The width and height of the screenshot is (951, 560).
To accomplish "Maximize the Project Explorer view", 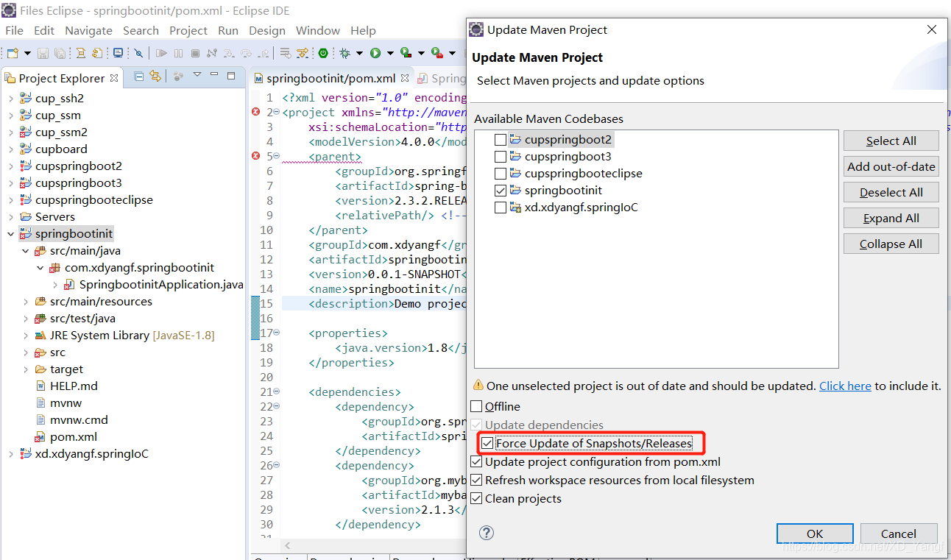I will [x=231, y=75].
